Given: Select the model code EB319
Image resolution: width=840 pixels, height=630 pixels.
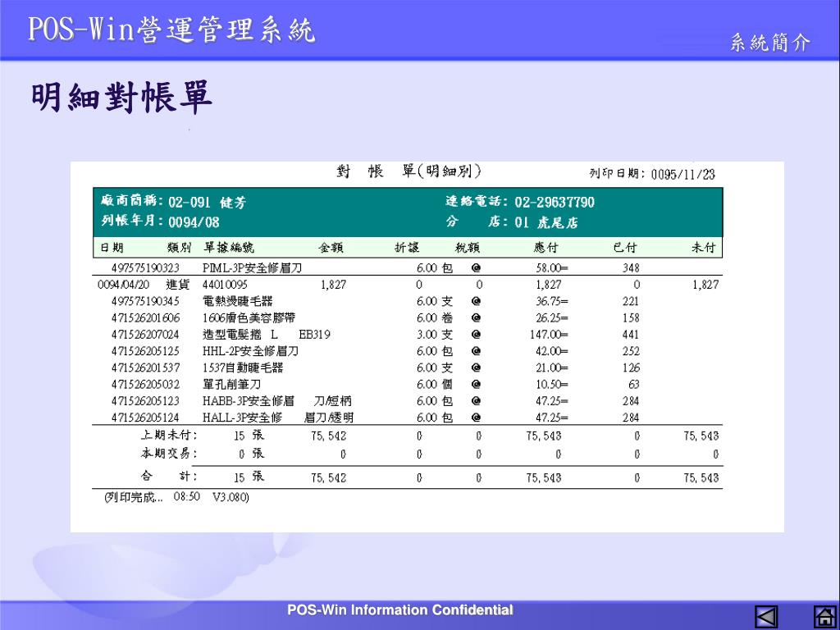Looking at the screenshot, I should (x=314, y=335).
